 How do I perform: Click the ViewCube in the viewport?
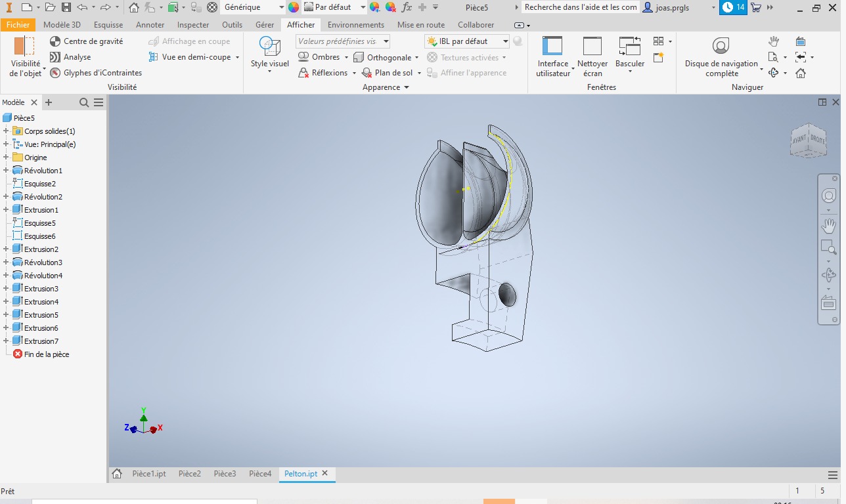point(807,140)
